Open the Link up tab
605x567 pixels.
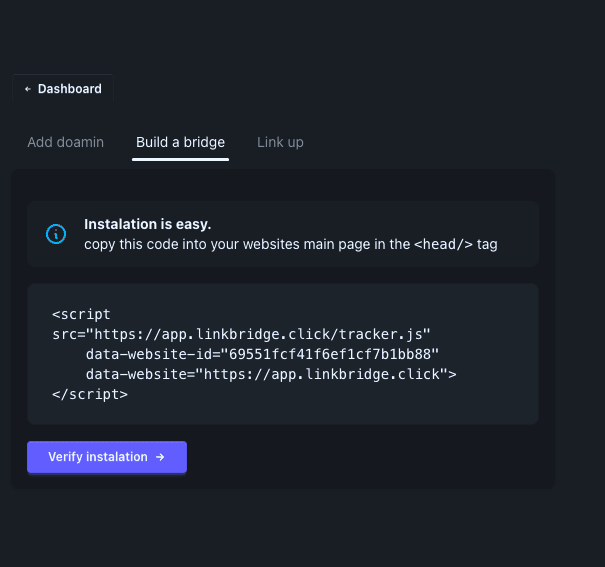[x=280, y=142]
